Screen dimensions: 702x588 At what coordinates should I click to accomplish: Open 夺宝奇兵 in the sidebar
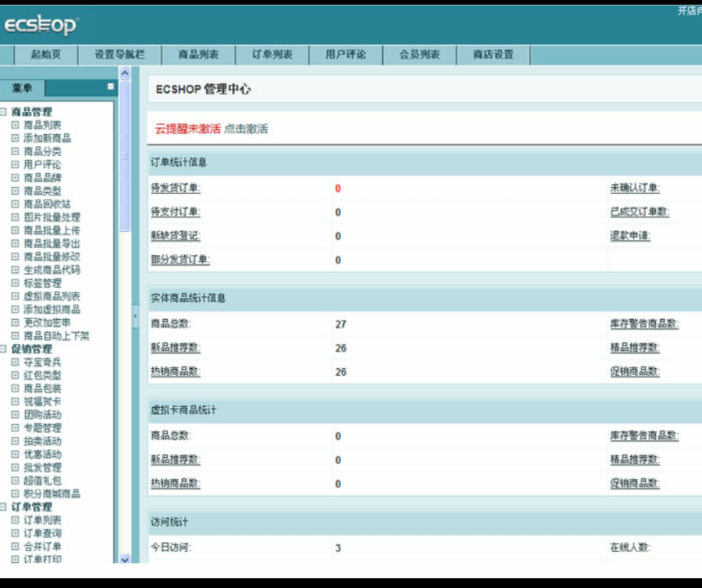pyautogui.click(x=42, y=362)
